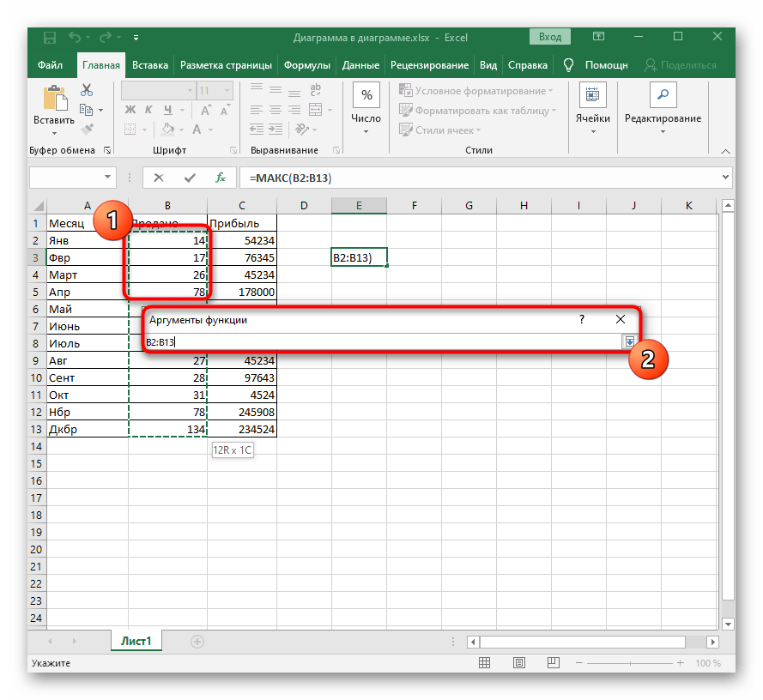
Task: Click the Cut scissors icon
Action: pos(86,91)
